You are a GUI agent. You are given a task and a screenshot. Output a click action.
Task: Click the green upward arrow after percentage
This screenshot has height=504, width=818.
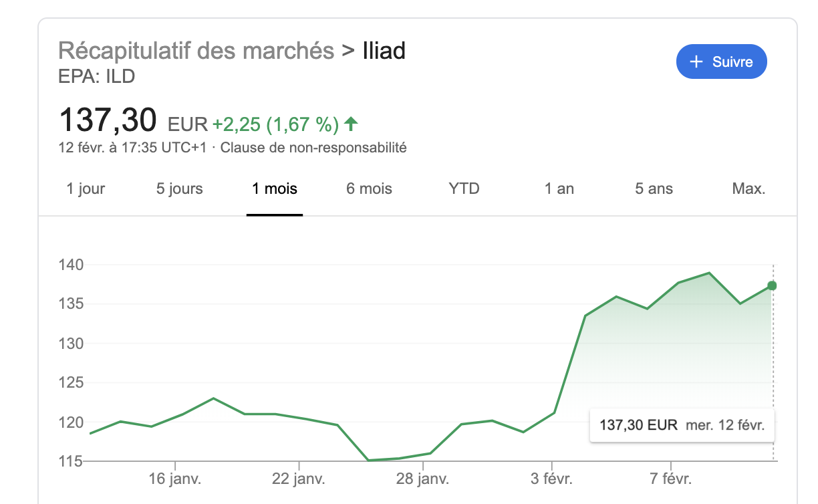(x=352, y=124)
